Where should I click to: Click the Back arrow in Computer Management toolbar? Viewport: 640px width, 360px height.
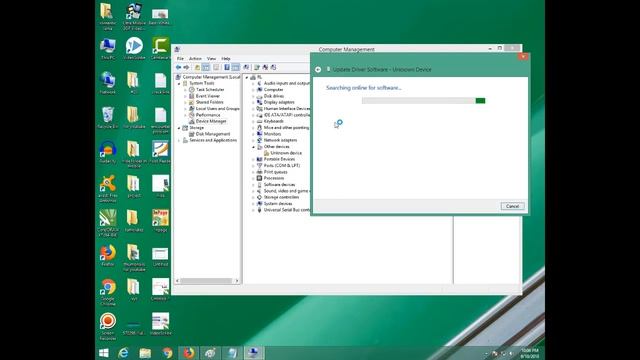click(x=178, y=67)
